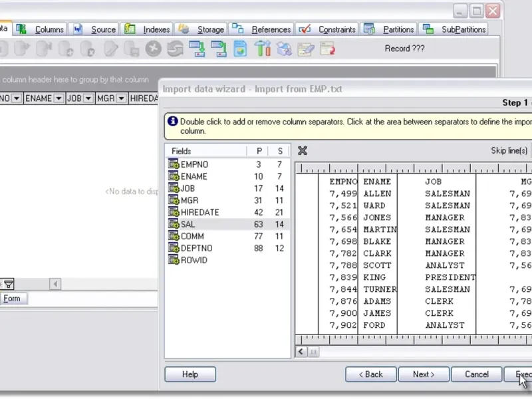
Task: Click the preview scrollbar left arrow
Action: [301, 352]
